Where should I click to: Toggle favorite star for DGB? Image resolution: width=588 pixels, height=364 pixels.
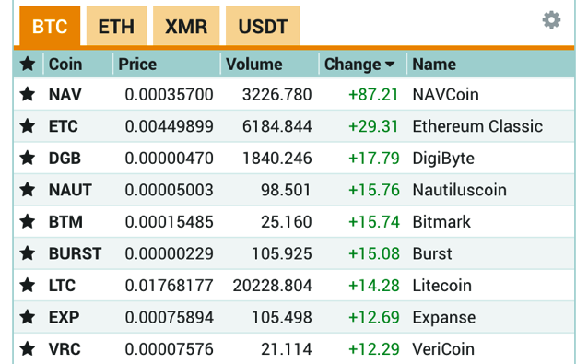28,158
